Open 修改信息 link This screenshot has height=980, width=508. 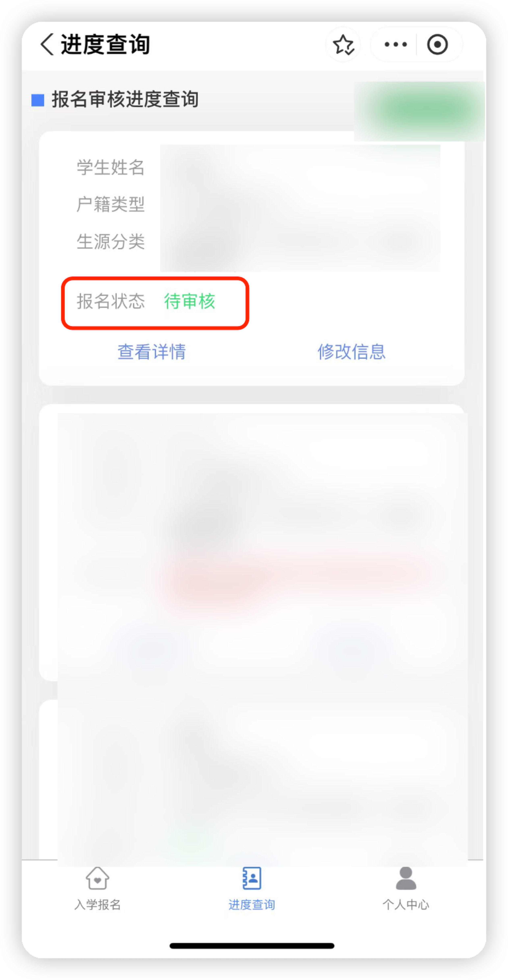tap(351, 351)
